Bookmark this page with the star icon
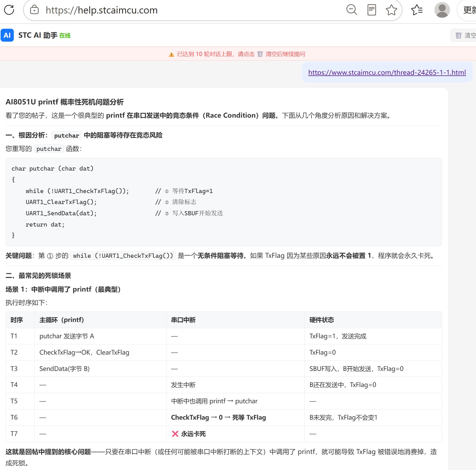The image size is (476, 470). tap(392, 10)
